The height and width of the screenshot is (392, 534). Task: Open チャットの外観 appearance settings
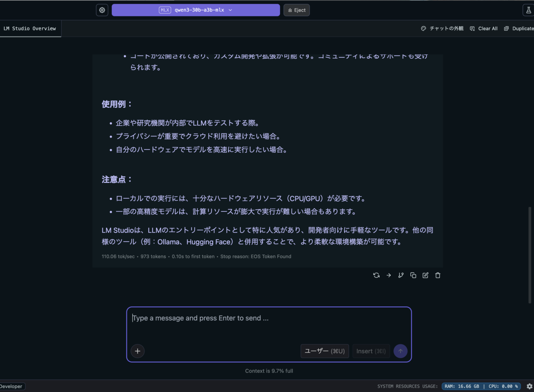pos(442,28)
